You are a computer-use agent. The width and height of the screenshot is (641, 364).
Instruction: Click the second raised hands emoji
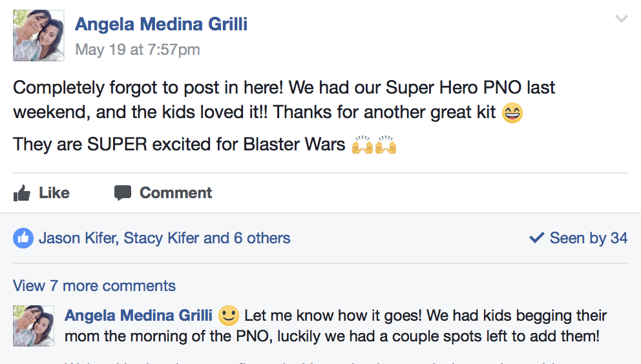point(386,145)
